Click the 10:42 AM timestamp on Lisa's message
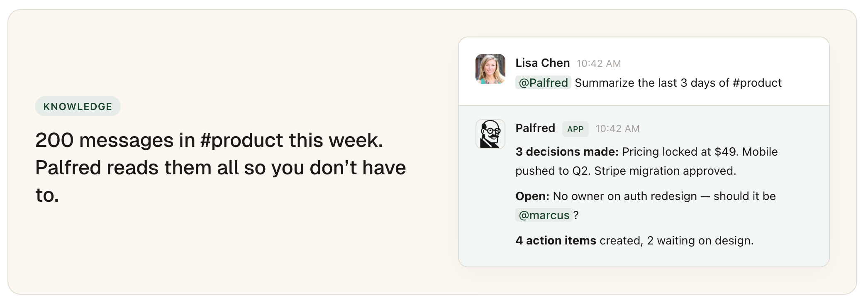This screenshot has height=303, width=868. click(599, 64)
